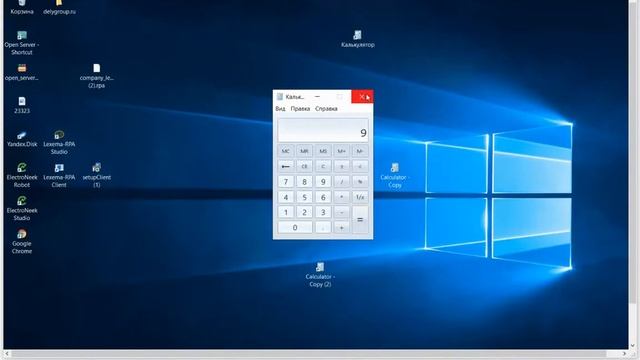Select the Calculator - Copy (2) desktop icon

(x=320, y=275)
